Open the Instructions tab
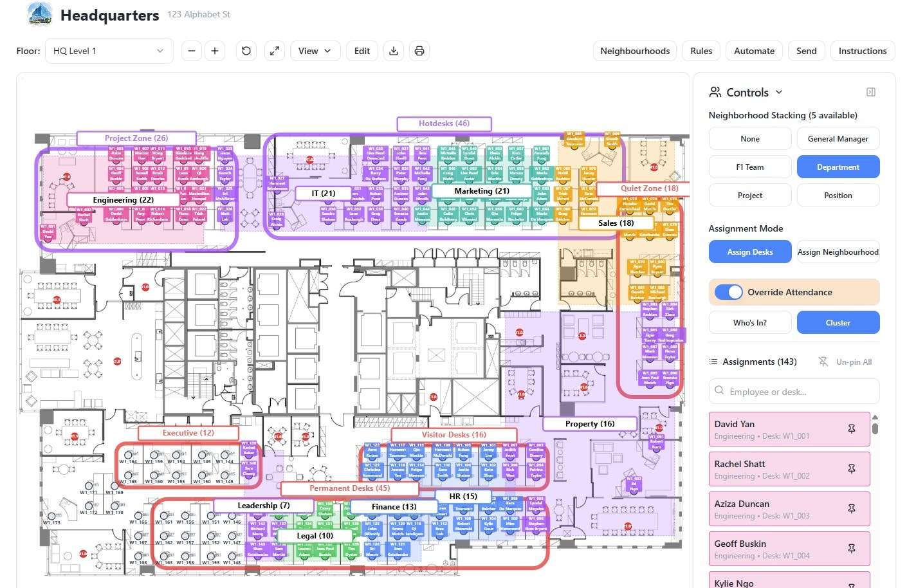This screenshot has width=907, height=588. pyautogui.click(x=863, y=51)
